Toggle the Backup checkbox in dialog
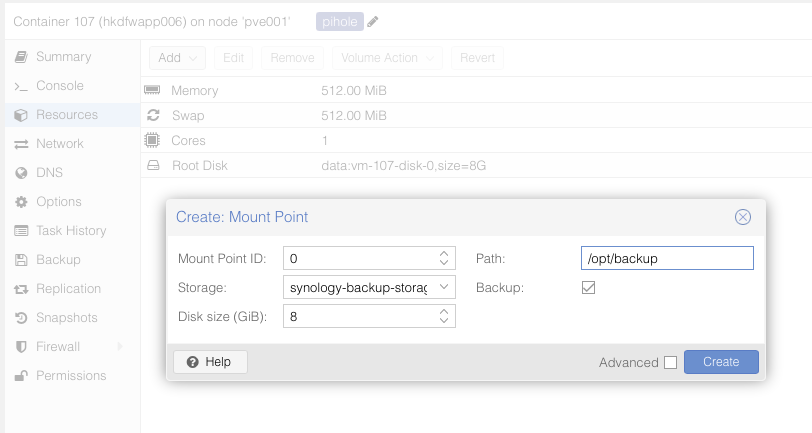Image resolution: width=812 pixels, height=433 pixels. click(x=588, y=287)
